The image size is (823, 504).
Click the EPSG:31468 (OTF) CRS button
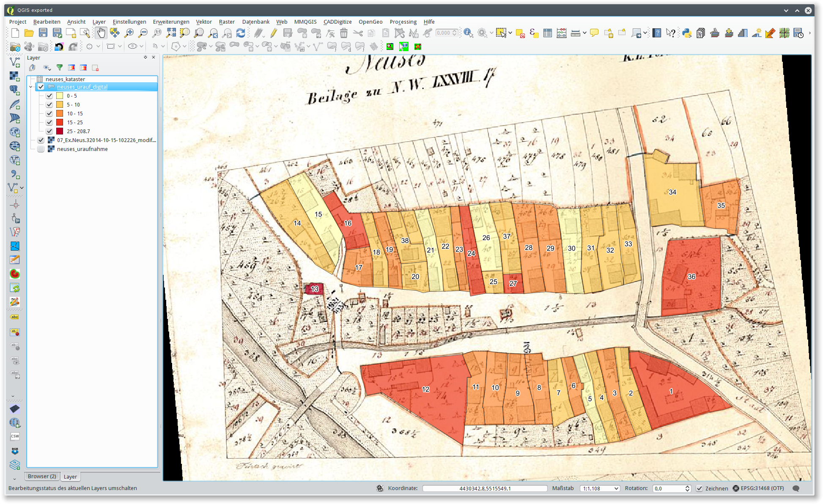click(x=759, y=488)
